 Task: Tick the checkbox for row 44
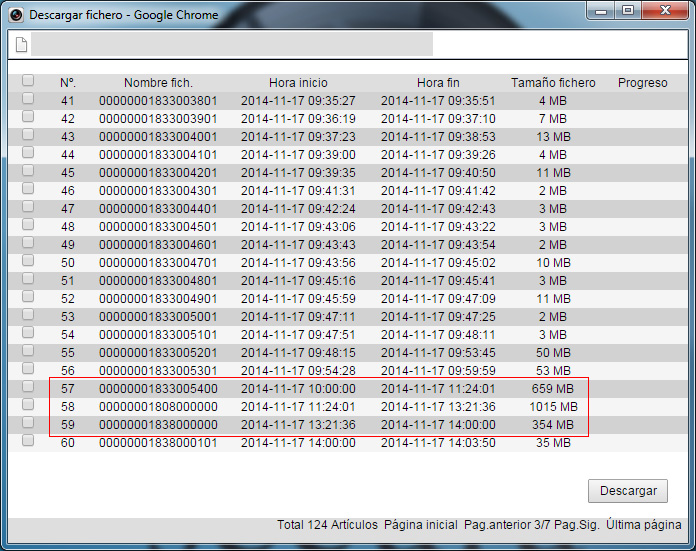[x=28, y=152]
